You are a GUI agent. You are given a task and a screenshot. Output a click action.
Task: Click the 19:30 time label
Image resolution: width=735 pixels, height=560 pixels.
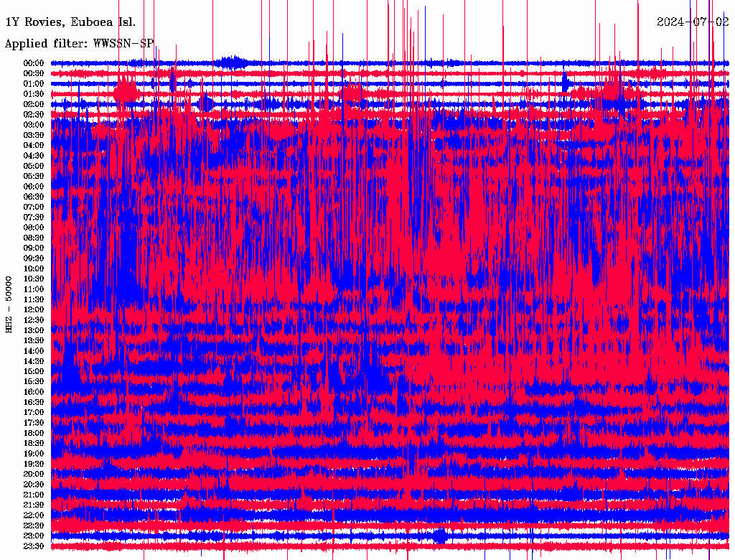(x=34, y=464)
